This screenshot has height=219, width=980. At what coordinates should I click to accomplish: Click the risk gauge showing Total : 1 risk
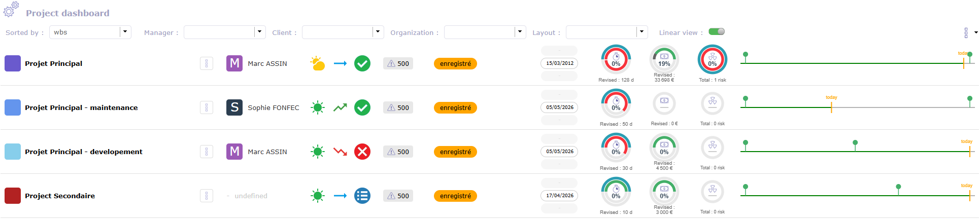(713, 60)
